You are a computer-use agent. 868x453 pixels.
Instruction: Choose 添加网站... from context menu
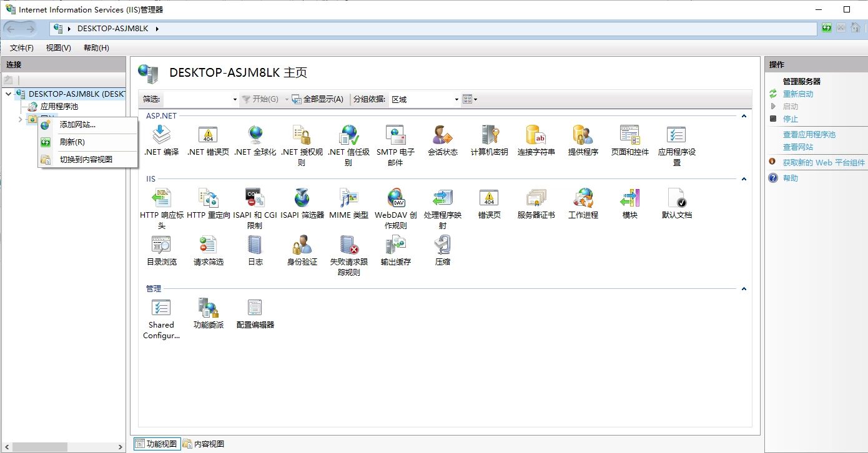click(x=88, y=125)
